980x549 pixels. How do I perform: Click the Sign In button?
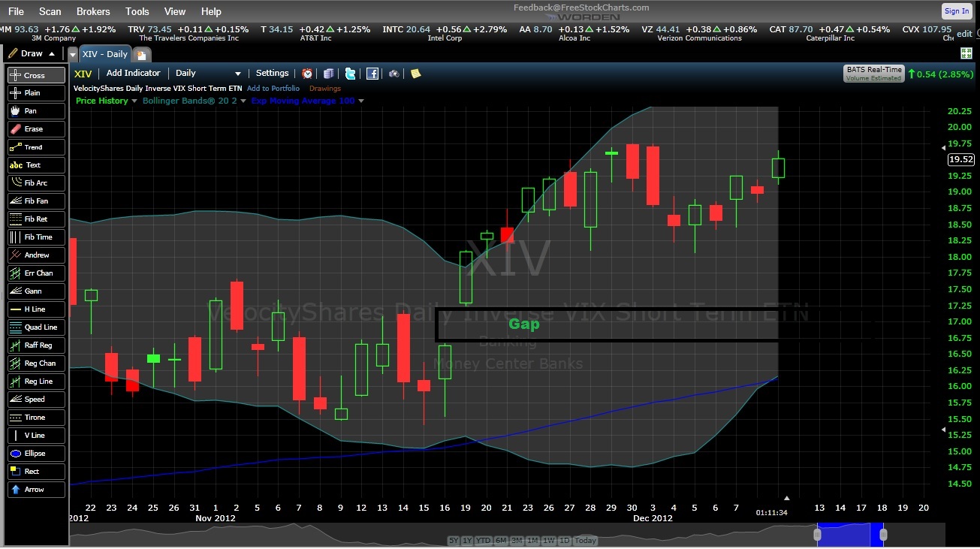click(956, 11)
